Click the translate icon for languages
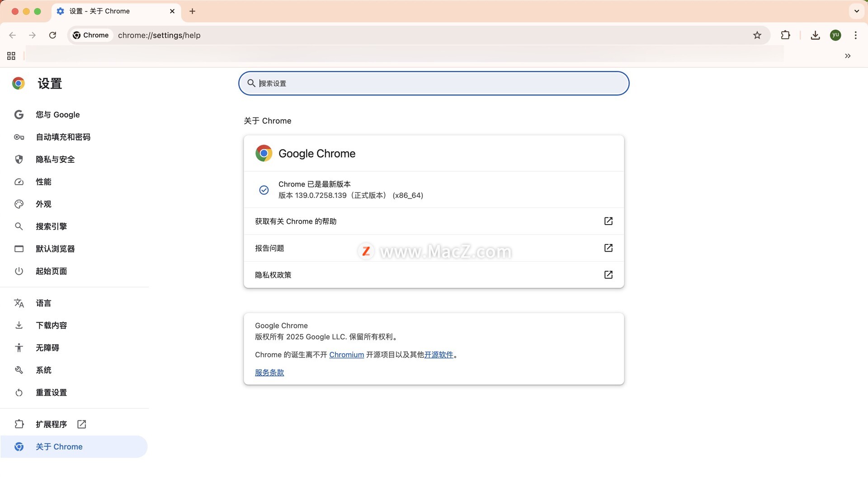The image size is (868, 502). click(19, 303)
